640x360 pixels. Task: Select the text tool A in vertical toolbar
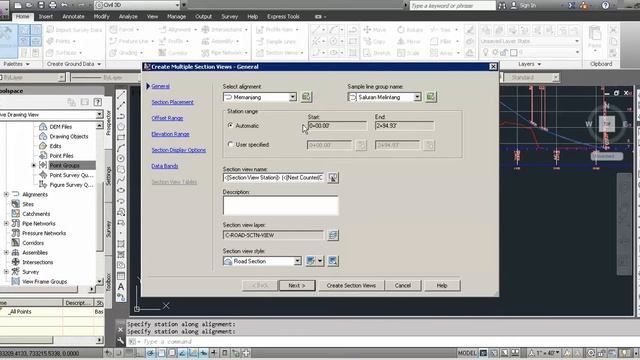click(x=121, y=287)
